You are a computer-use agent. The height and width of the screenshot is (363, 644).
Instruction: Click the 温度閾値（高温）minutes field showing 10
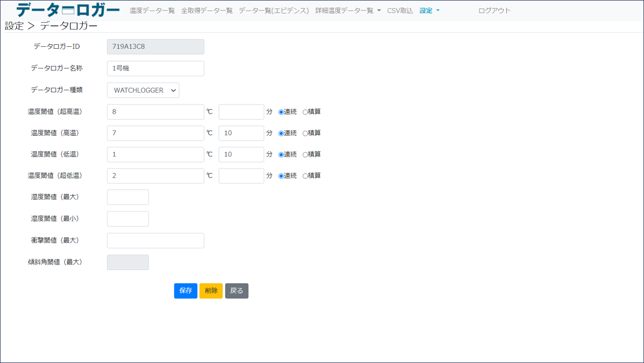click(241, 133)
